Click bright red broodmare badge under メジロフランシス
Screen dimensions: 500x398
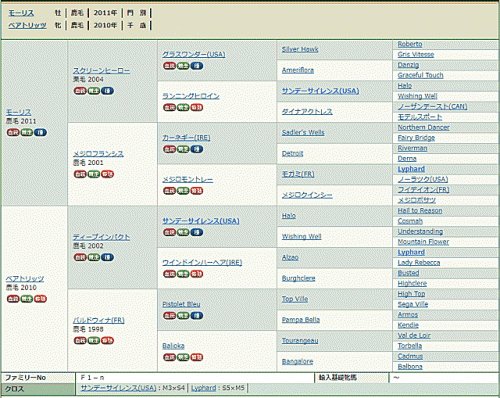(x=107, y=174)
